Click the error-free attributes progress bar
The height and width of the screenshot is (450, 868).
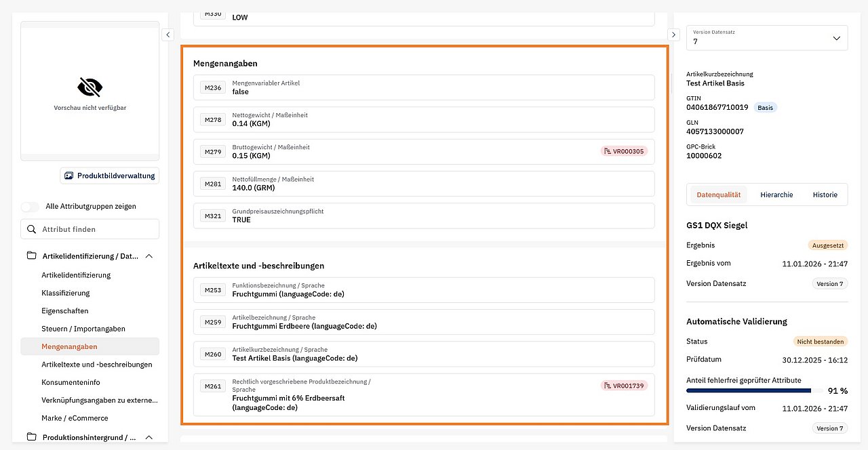pyautogui.click(x=749, y=391)
